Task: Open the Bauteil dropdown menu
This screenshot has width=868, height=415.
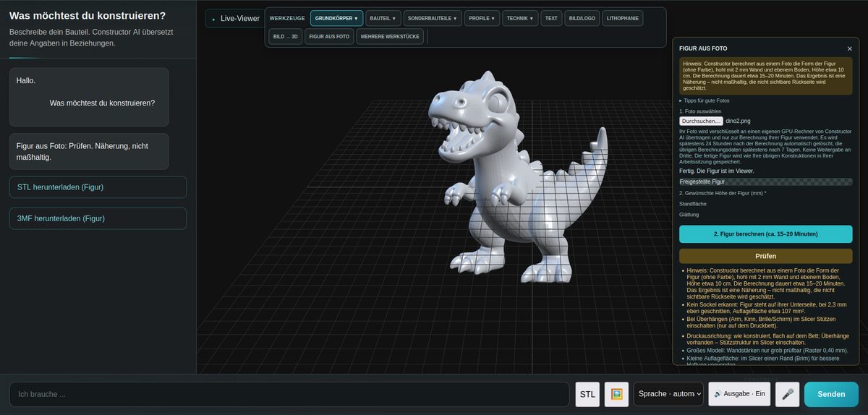Action: coord(383,18)
